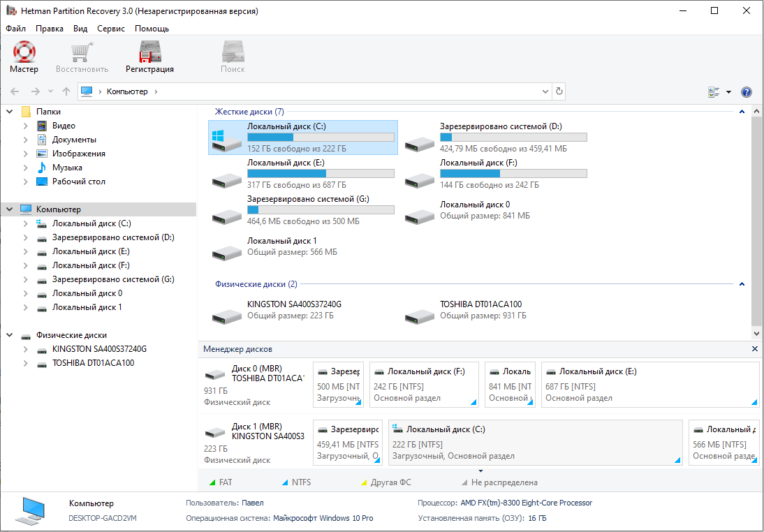Collapse the Компьютер tree node
Viewport: 764px width, 532px height.
click(x=9, y=209)
